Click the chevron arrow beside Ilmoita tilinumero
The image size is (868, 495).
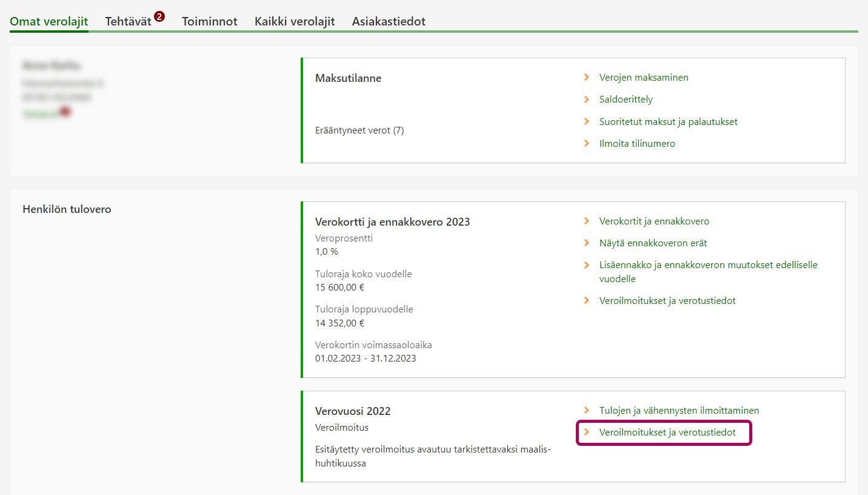(586, 144)
